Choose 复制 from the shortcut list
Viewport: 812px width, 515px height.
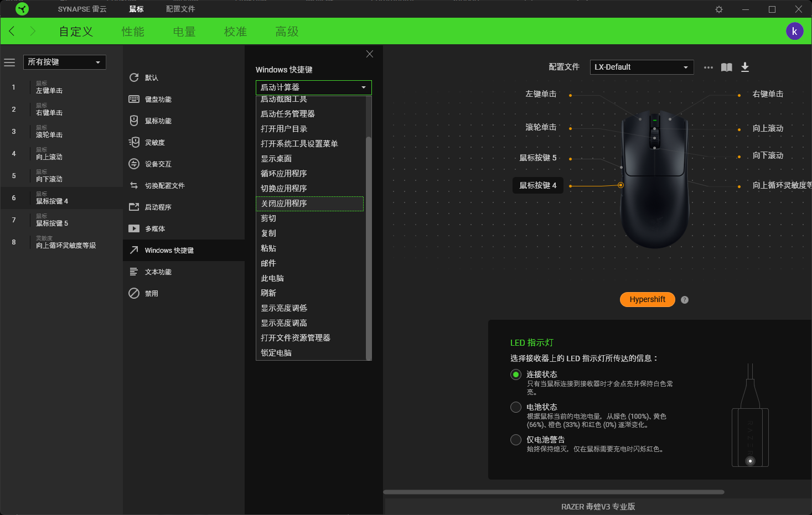click(x=311, y=233)
